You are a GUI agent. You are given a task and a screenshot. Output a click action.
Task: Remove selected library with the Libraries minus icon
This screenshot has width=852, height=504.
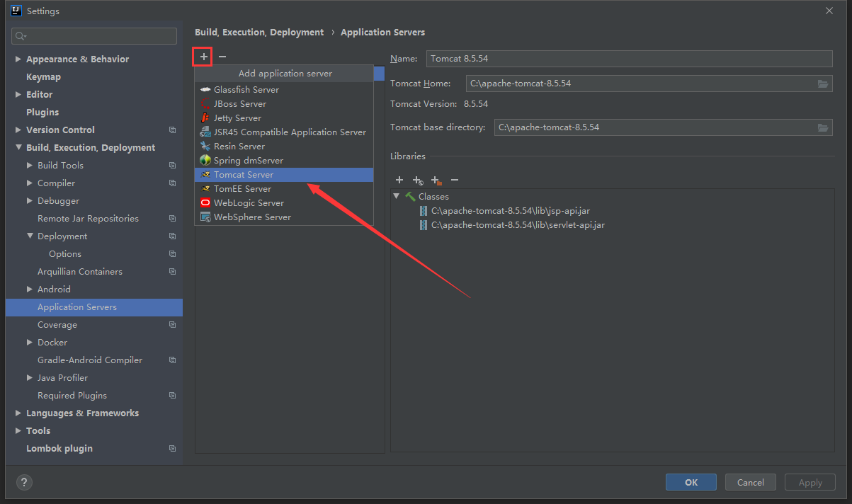point(455,181)
